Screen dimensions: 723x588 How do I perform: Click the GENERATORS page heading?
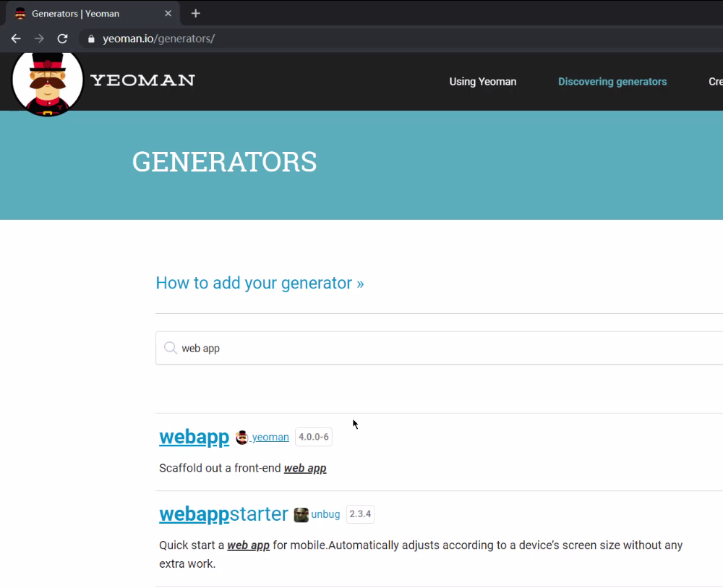pyautogui.click(x=225, y=162)
